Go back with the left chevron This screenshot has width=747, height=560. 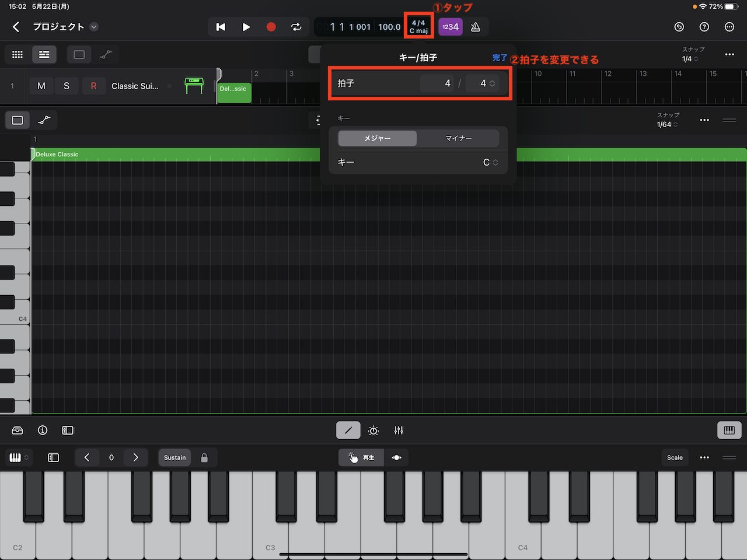16,27
